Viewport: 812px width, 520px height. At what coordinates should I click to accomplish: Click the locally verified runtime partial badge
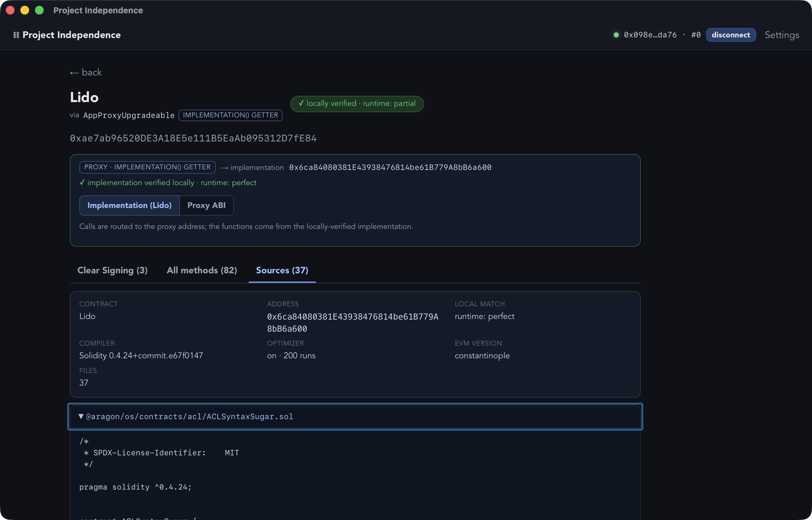357,104
